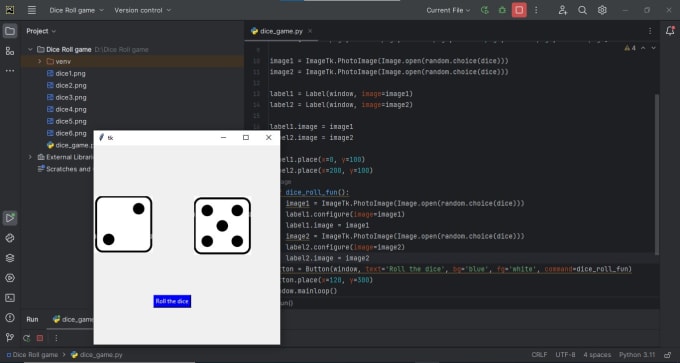Show more tool windows ellipsis

(x=10, y=71)
